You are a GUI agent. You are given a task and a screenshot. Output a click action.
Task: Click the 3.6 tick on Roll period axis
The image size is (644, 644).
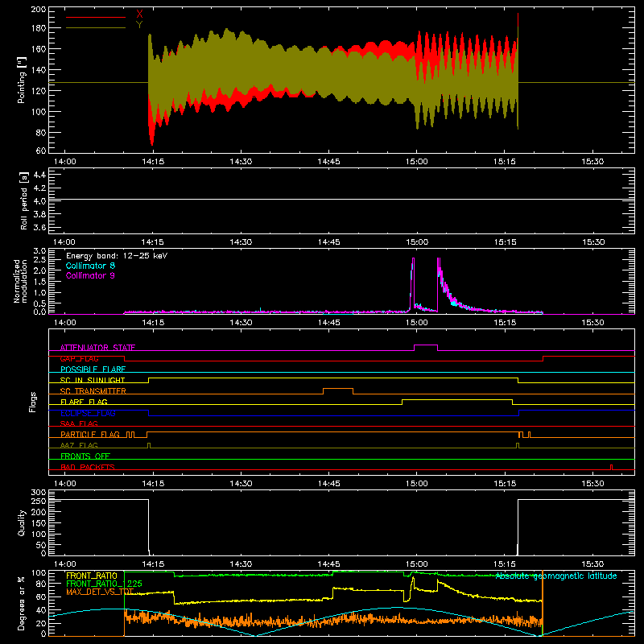pyautogui.click(x=39, y=227)
